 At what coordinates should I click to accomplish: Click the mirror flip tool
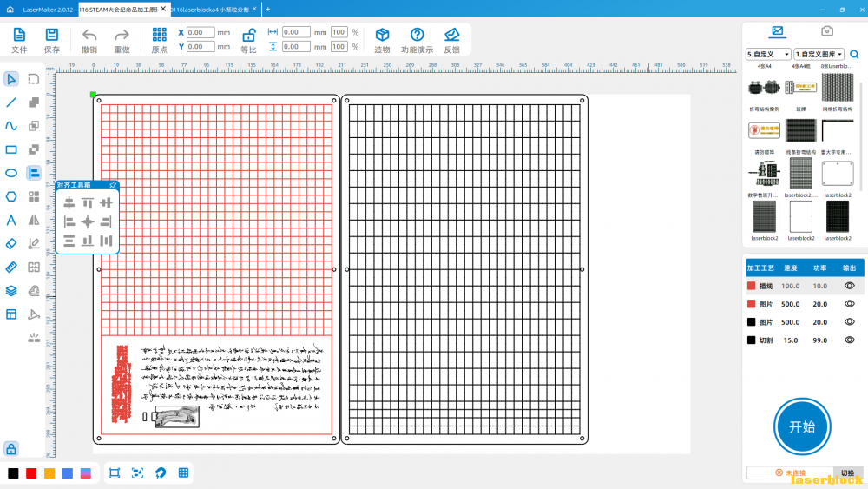pyautogui.click(x=34, y=221)
